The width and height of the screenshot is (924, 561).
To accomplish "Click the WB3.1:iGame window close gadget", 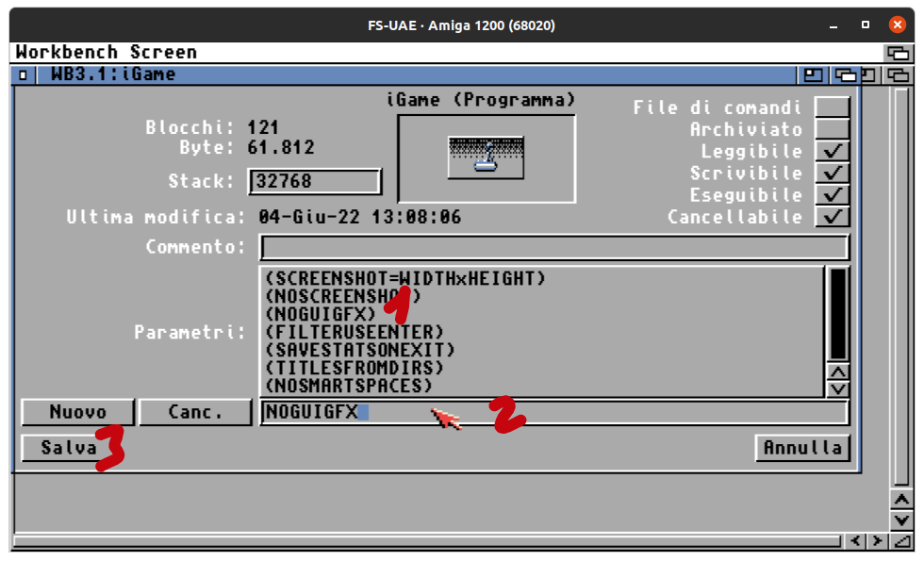I will (x=23, y=74).
